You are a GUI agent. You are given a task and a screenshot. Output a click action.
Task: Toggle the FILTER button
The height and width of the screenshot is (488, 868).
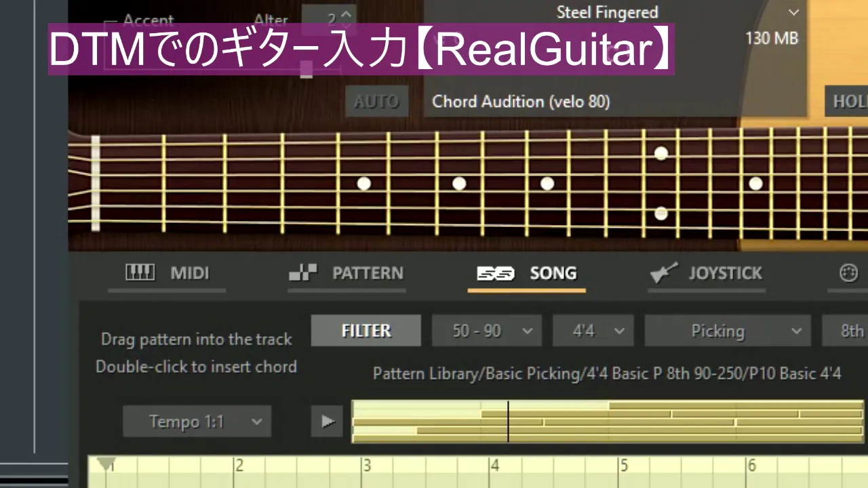click(x=366, y=331)
